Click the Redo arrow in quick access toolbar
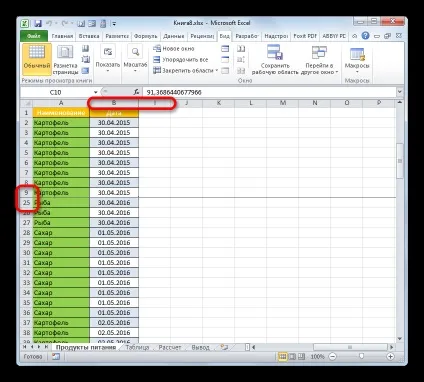Image resolution: width=424 pixels, height=382 pixels. 65,23
